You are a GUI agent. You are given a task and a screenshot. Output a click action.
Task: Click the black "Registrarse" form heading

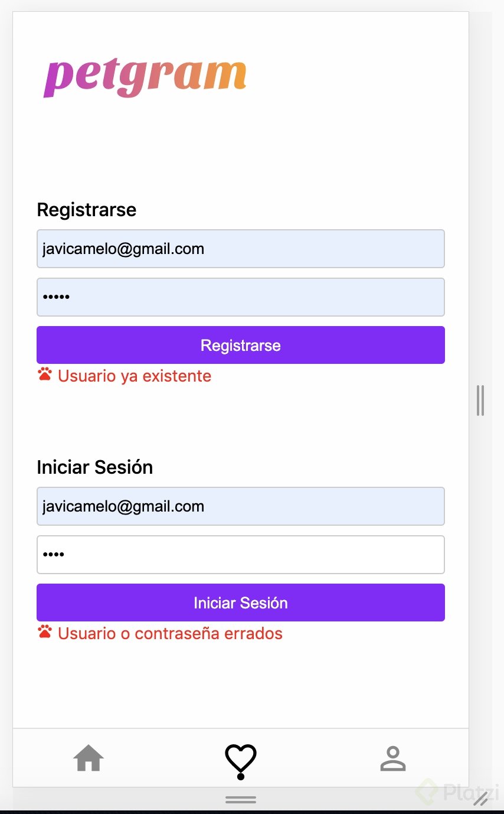[x=87, y=210]
